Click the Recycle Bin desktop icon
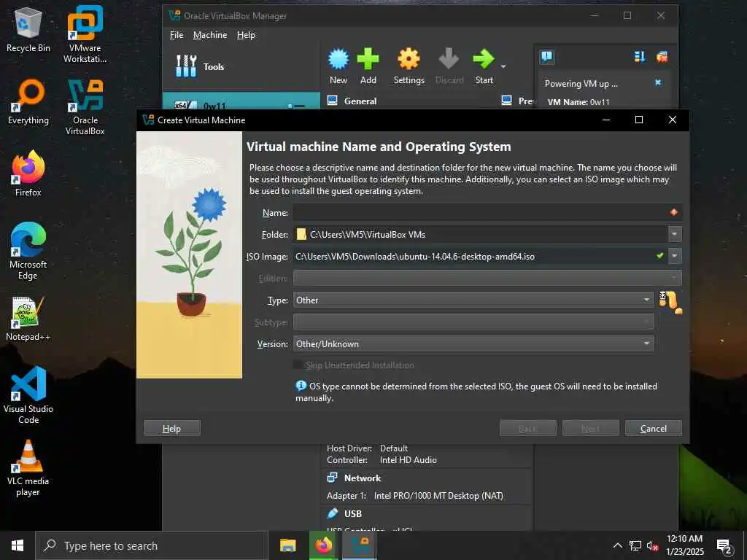747x560 pixels. [x=28, y=31]
